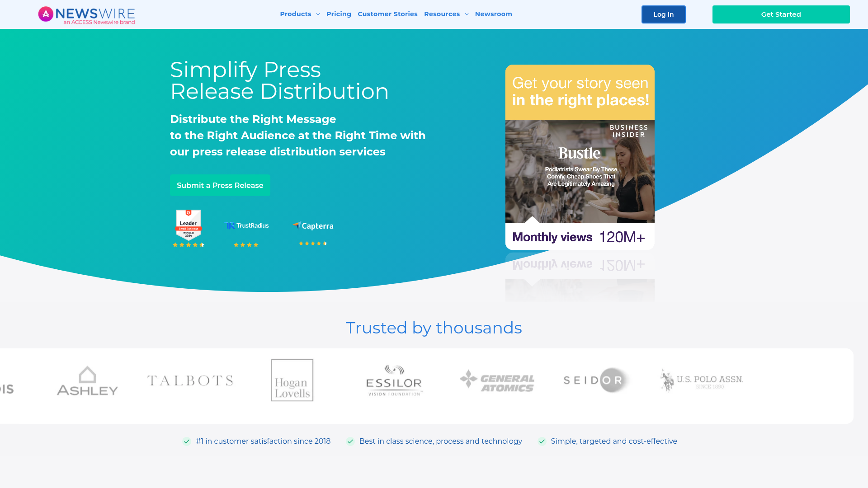The width and height of the screenshot is (868, 488).
Task: Click the Monthly views 120M+ text
Action: click(x=579, y=237)
